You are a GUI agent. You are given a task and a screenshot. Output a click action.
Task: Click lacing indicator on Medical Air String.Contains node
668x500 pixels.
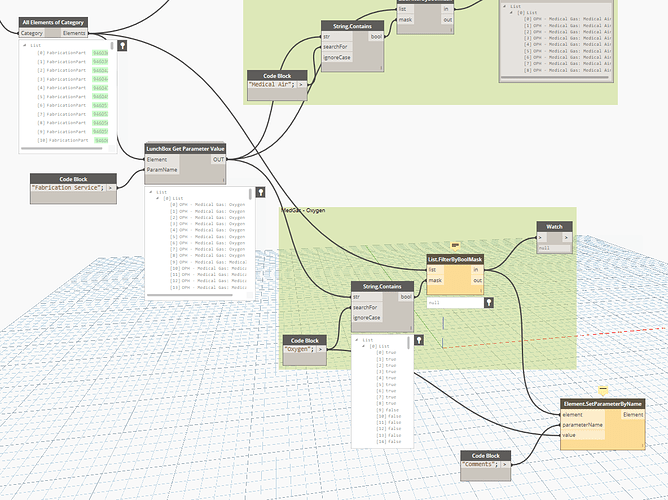point(381,67)
